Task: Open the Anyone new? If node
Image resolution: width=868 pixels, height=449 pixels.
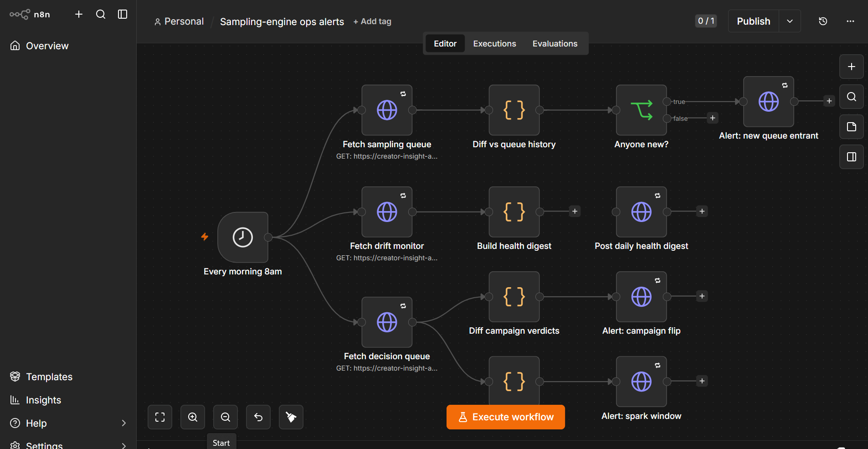Action: [x=641, y=110]
